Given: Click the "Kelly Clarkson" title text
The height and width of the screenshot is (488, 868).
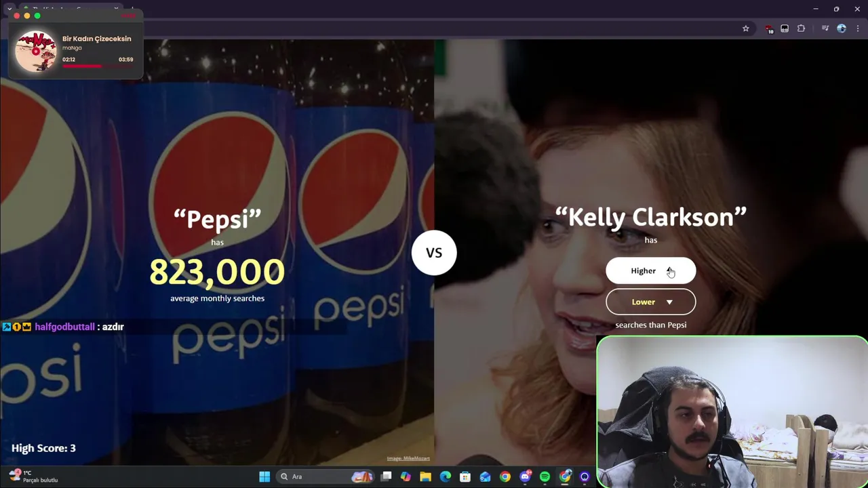Looking at the screenshot, I should click(650, 217).
